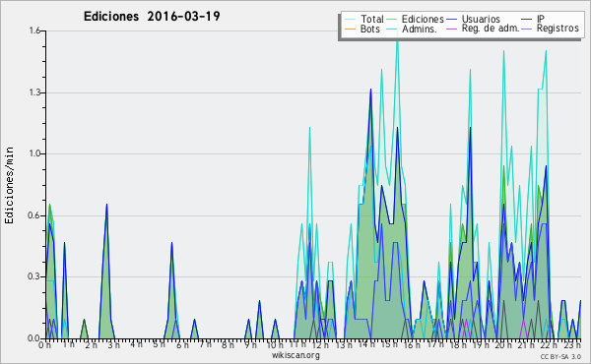Click the 'wikiscan.org' caption
Image resolution: width=591 pixels, height=364 pixels.
[x=295, y=355]
